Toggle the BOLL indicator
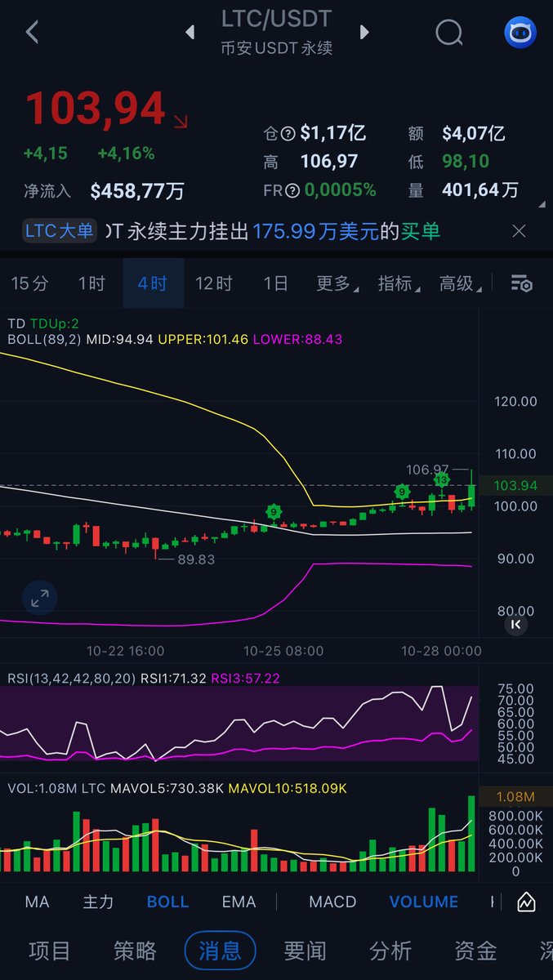Screen dimensions: 553x980 (x=167, y=902)
